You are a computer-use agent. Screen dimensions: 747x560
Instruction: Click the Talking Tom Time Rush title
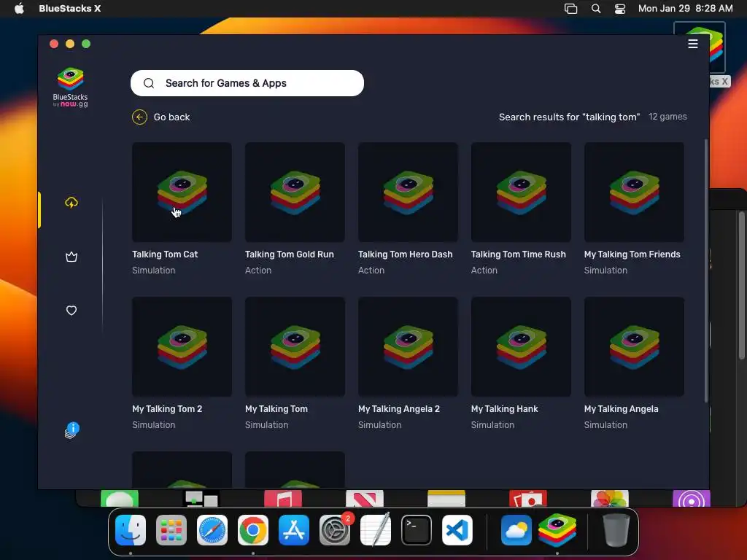519,254
